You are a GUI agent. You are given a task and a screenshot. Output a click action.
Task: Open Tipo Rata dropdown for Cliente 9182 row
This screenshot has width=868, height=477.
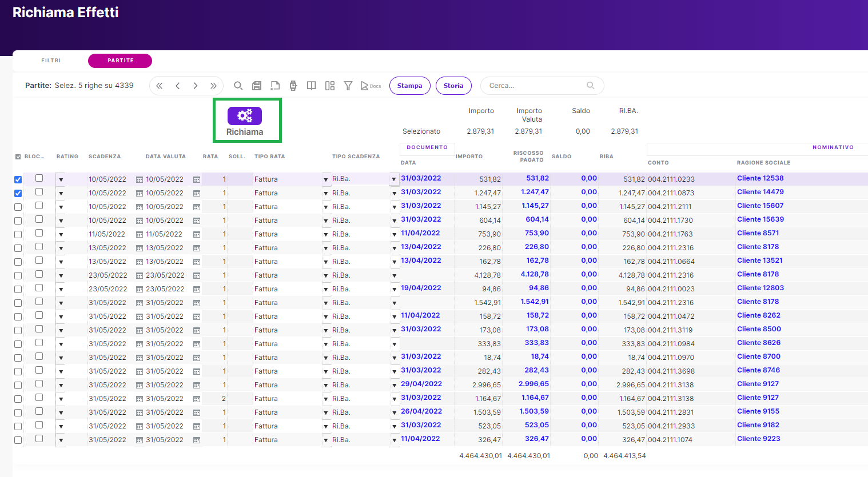click(x=326, y=426)
